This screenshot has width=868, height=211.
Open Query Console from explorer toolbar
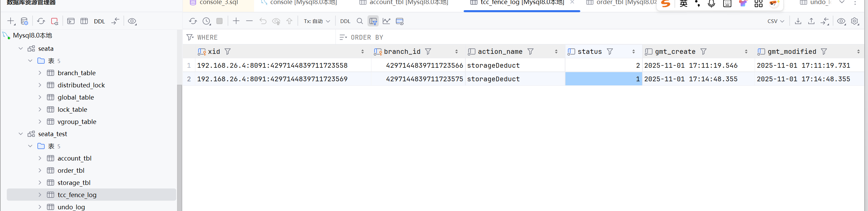tap(71, 21)
